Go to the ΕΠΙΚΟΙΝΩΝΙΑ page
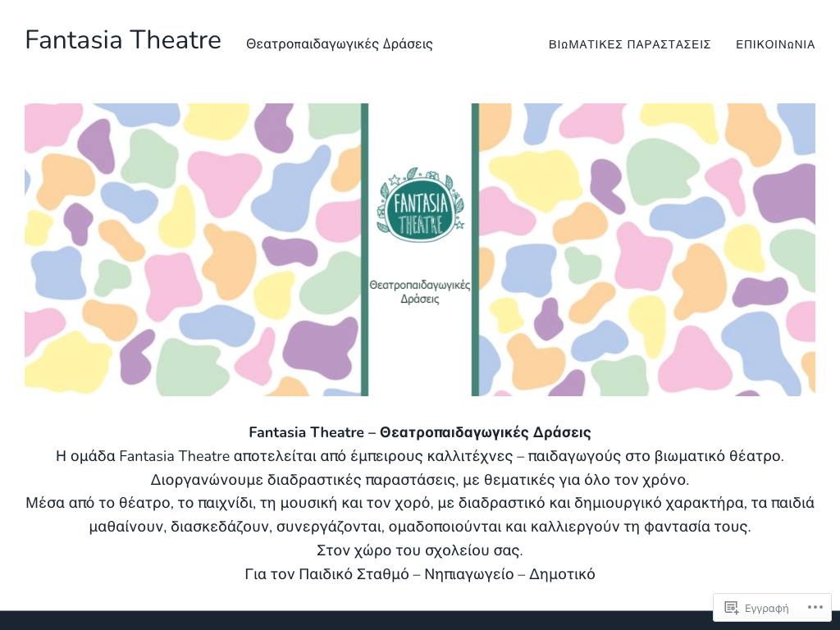Viewport: 840px width, 630px height. (x=775, y=44)
